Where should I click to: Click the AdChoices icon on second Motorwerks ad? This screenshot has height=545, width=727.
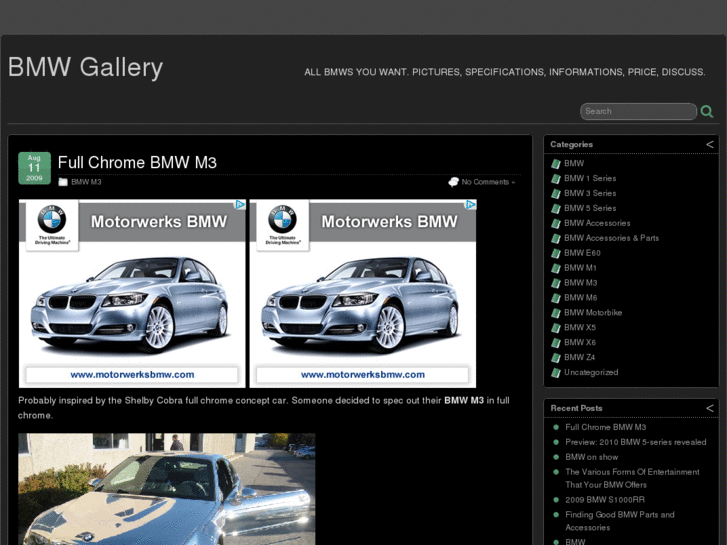pyautogui.click(x=471, y=205)
